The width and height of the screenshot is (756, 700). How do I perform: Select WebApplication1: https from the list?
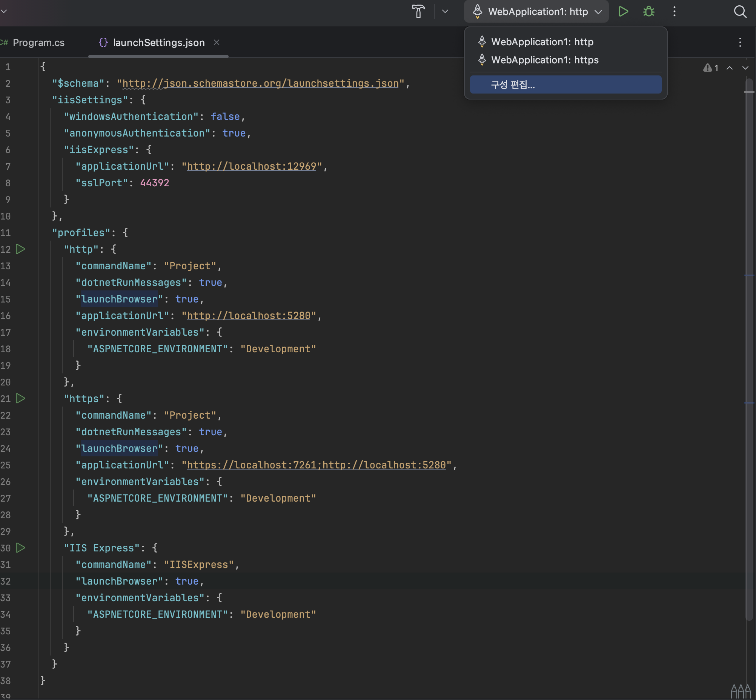[544, 60]
